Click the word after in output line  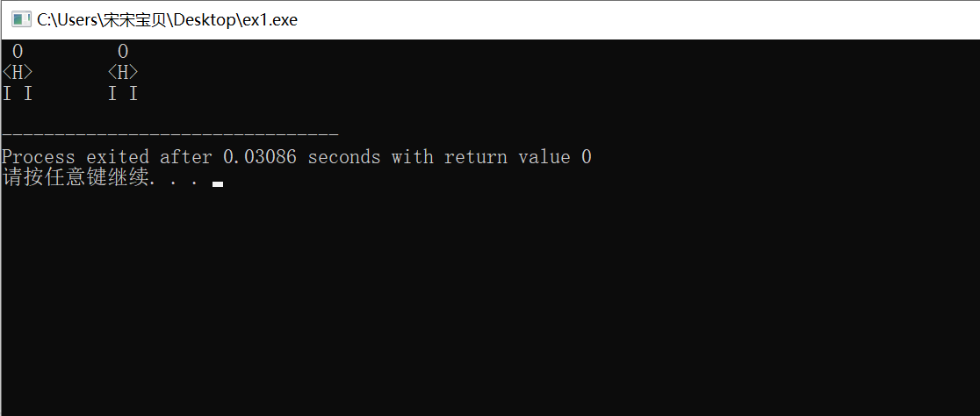click(185, 157)
